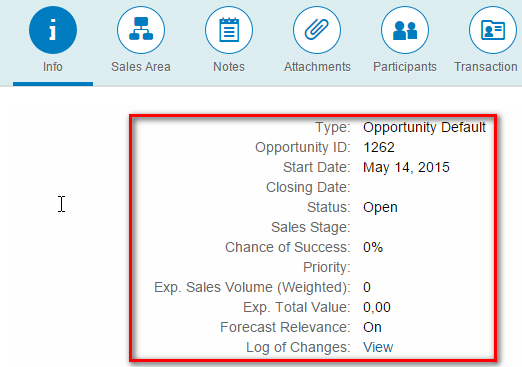Click the Status value Open

(380, 207)
